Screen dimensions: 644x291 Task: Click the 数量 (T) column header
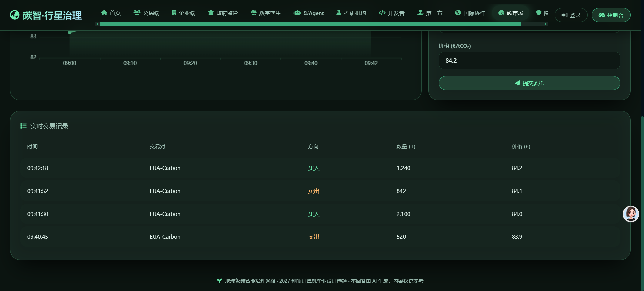point(406,146)
